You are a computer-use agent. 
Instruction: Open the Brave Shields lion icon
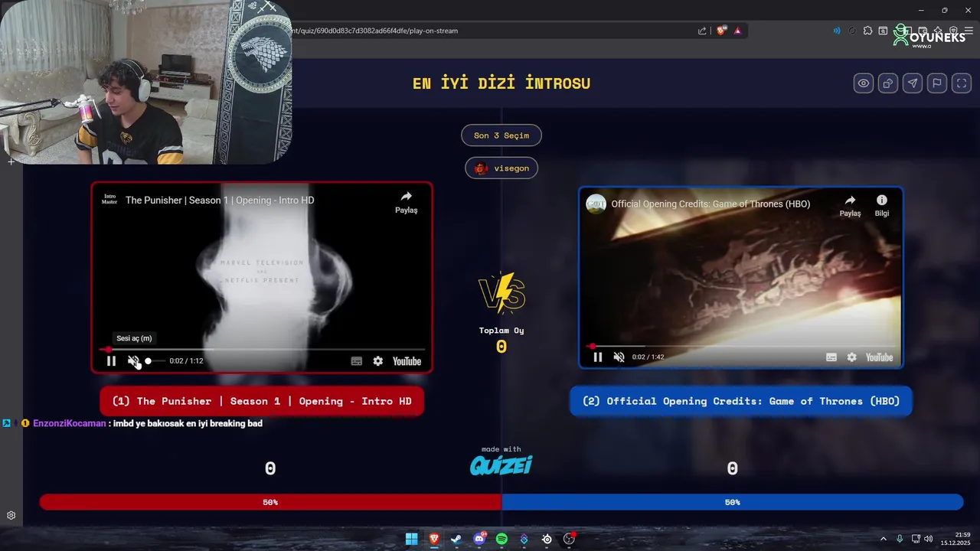(721, 31)
